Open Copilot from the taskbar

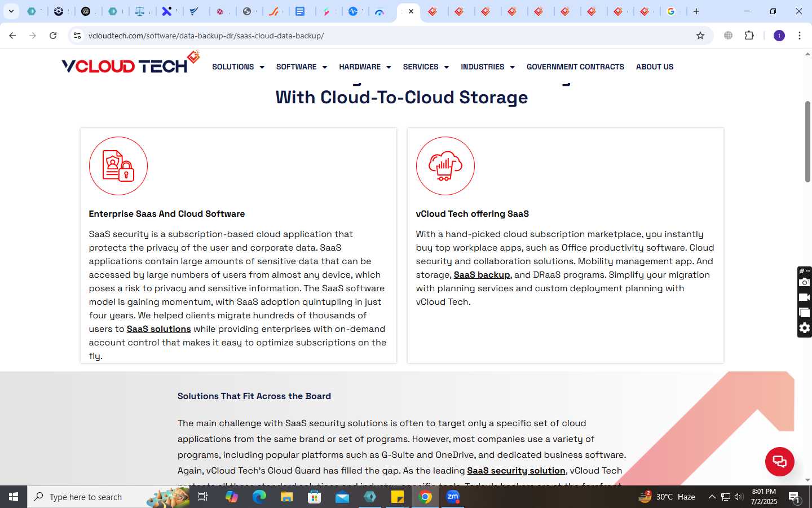(231, 497)
